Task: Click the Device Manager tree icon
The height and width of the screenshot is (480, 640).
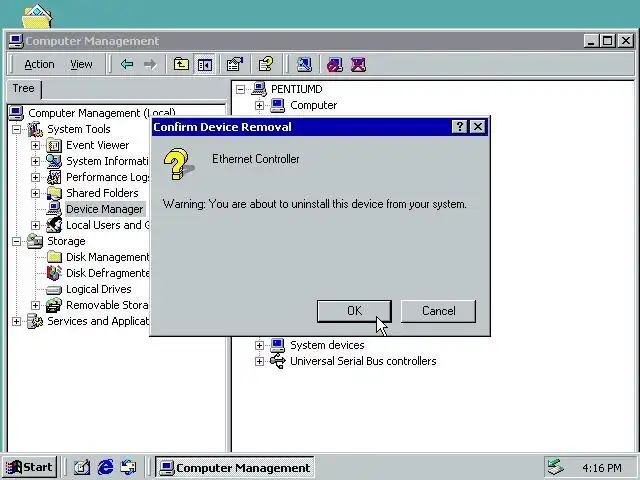Action: coord(54,209)
